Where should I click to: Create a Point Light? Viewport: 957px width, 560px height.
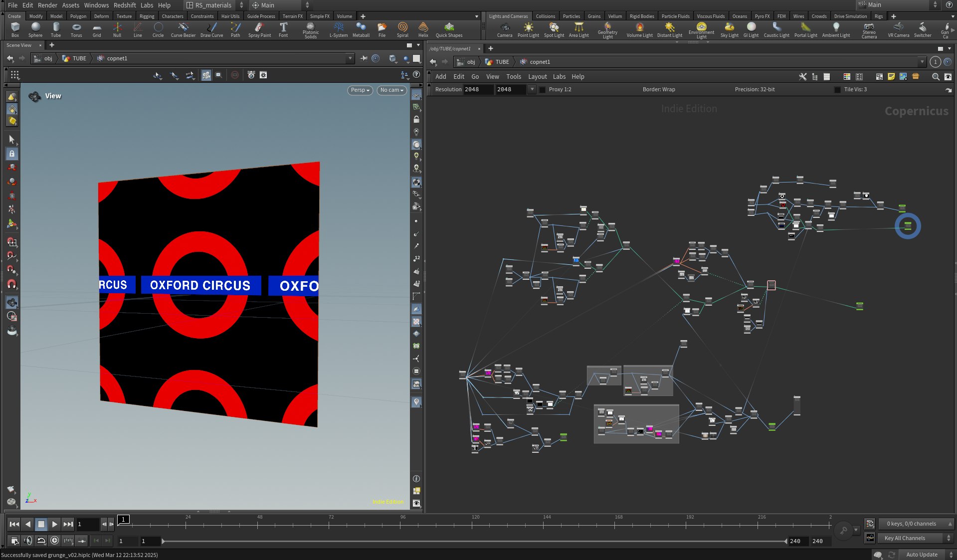pos(528,30)
